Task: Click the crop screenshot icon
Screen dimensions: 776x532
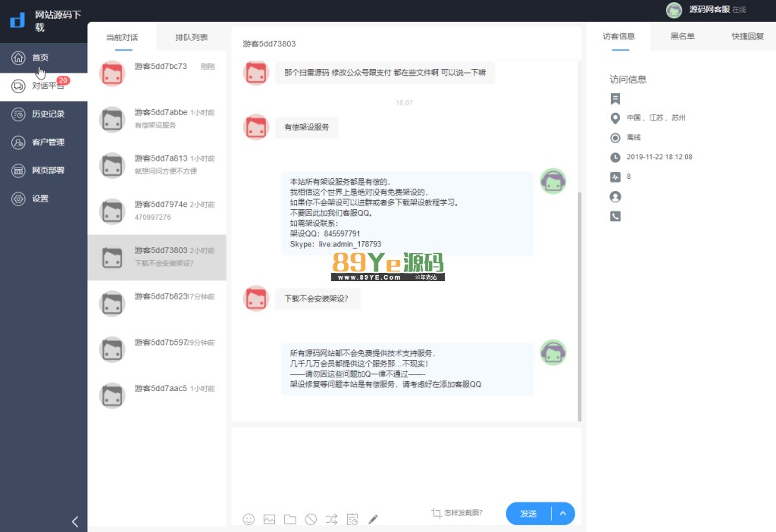Action: click(436, 513)
